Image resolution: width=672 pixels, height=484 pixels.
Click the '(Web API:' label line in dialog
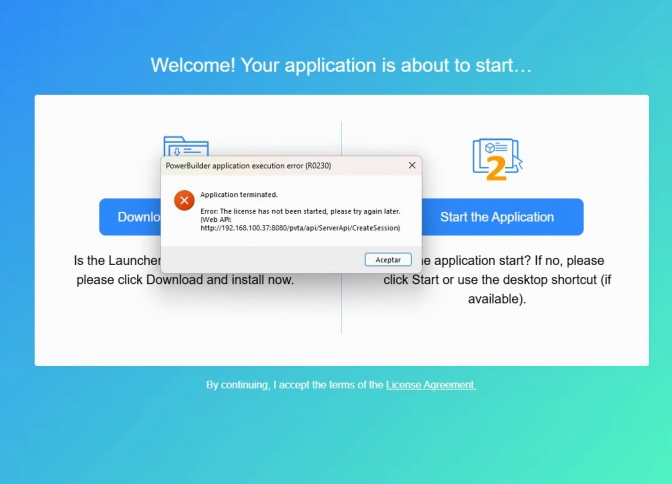click(x=218, y=220)
